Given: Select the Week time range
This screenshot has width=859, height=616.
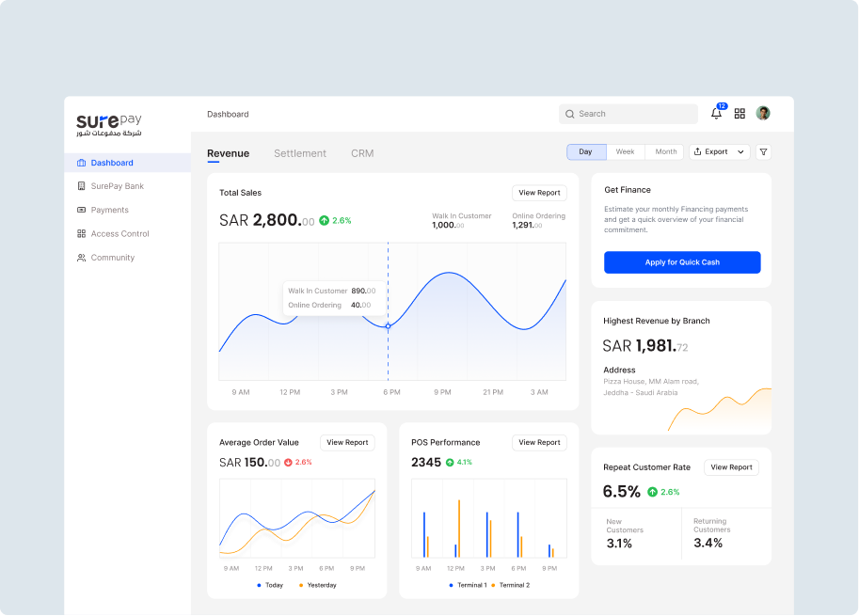Looking at the screenshot, I should pos(625,152).
